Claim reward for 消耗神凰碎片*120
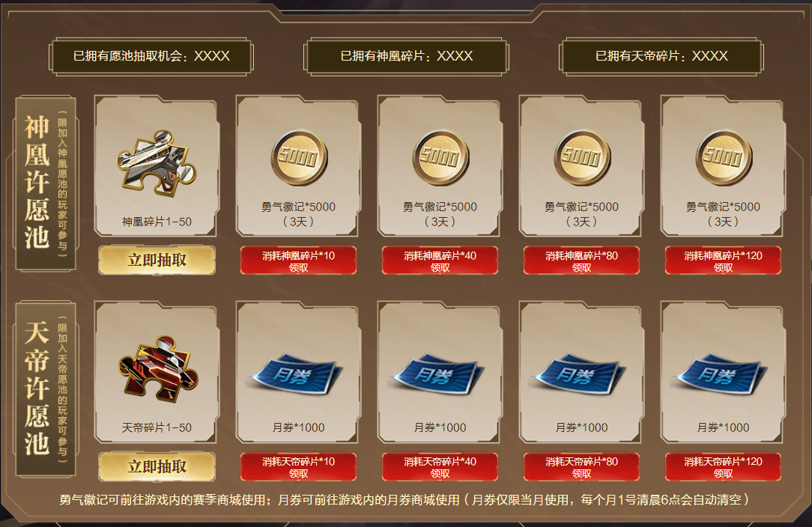Screen dimensions: 812x527 [724, 261]
